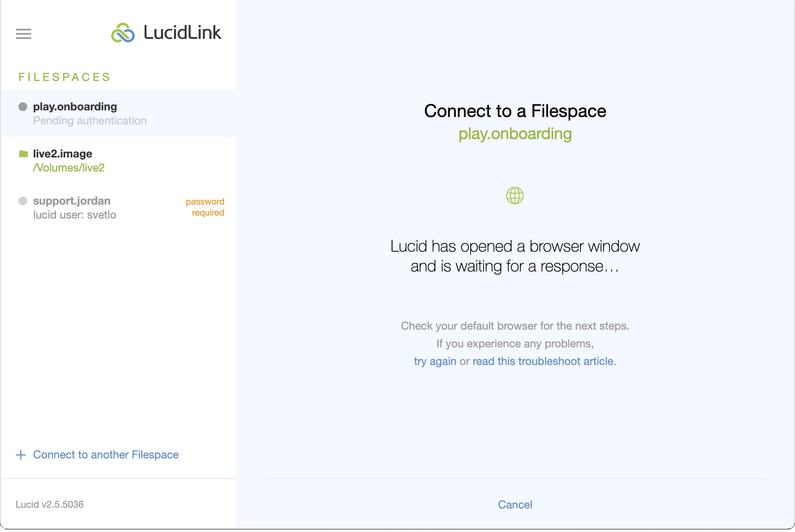
Task: Click the FILESPACES section heading
Action: coord(65,77)
